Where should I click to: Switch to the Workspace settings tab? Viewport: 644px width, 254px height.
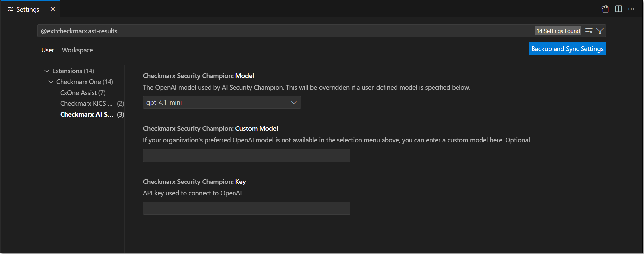click(77, 50)
